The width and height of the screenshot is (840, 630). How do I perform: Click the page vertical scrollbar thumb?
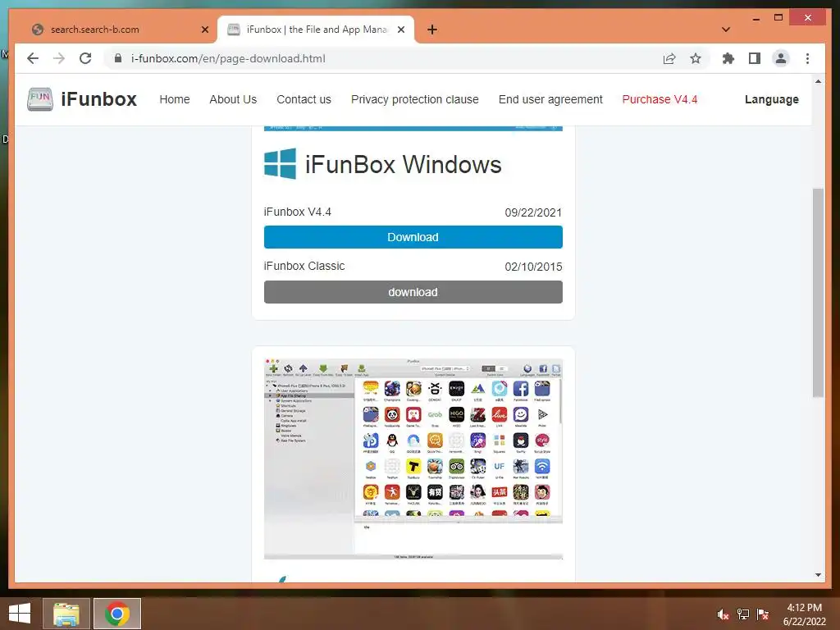(818, 293)
